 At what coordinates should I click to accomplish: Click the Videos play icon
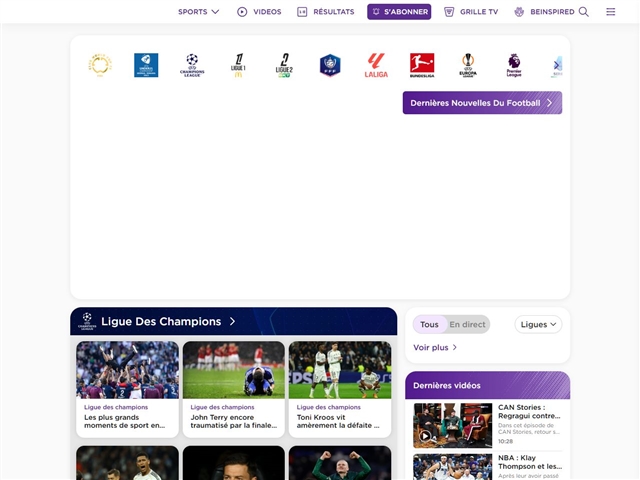[242, 12]
